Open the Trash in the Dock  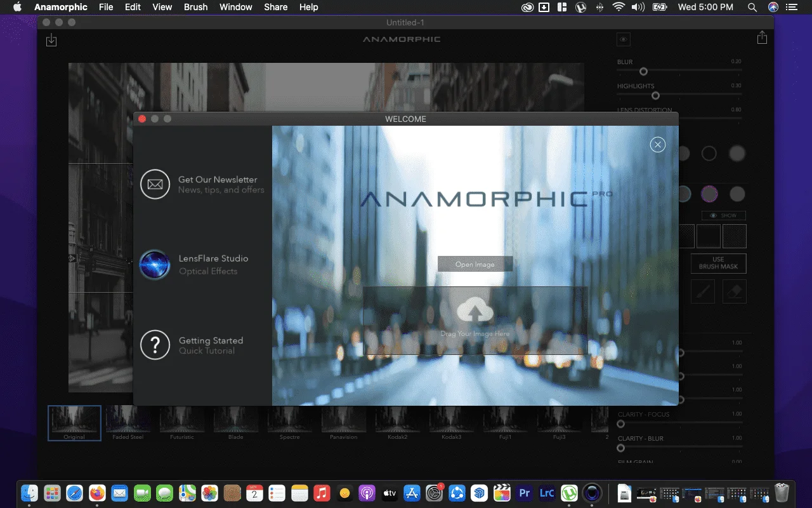tap(782, 492)
